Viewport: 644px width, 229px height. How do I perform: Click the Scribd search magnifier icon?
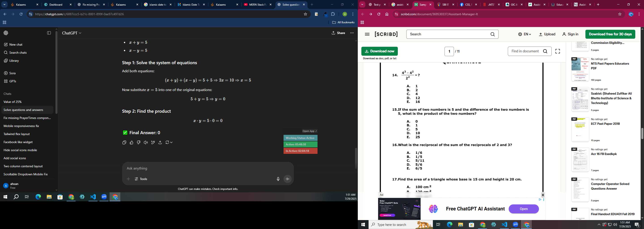point(492,34)
